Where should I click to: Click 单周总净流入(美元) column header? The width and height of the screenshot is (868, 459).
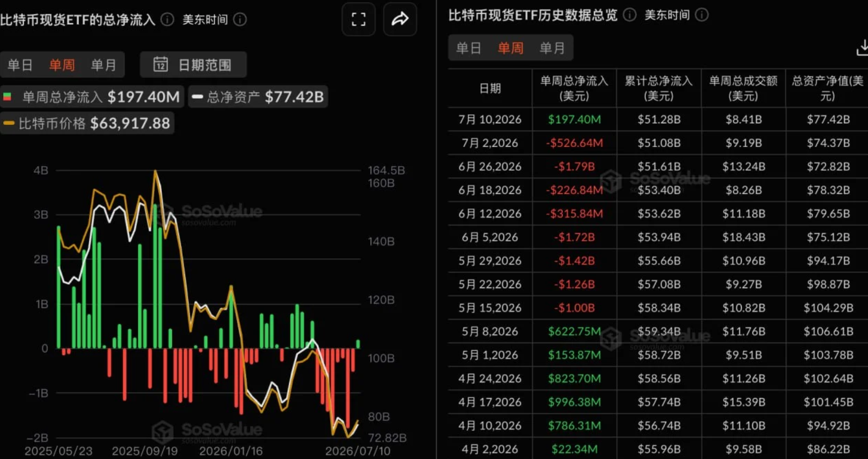pos(574,89)
